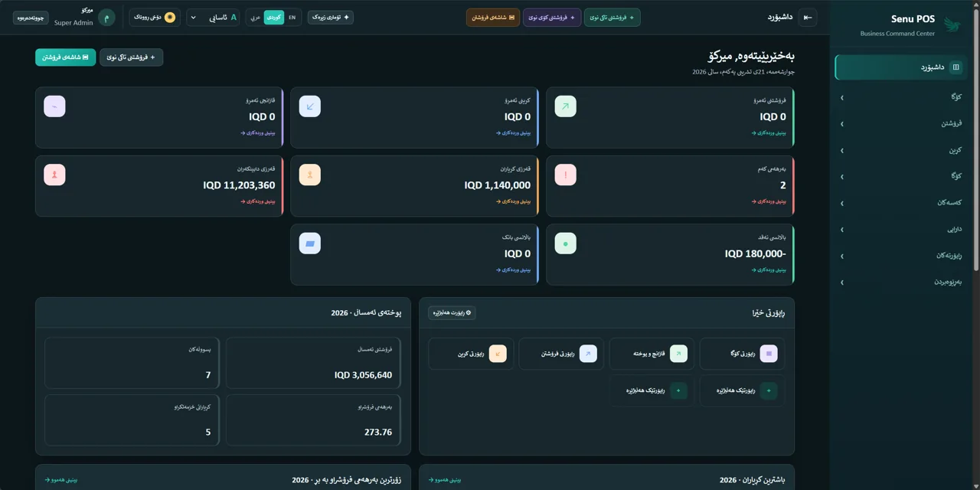This screenshot has height=490, width=980.
Task: Open بینینی وردەکاری under کڕینی ئەمڕۆ
Action: tap(513, 132)
